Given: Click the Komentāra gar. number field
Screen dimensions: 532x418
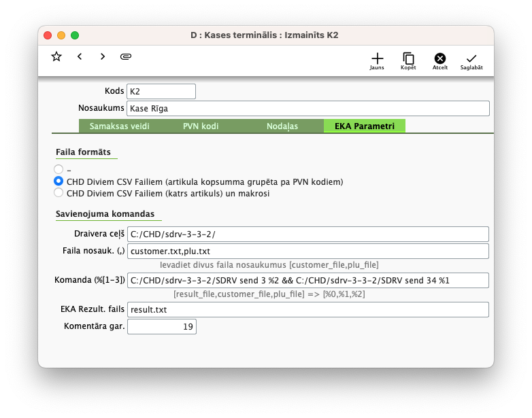Looking at the screenshot, I should (161, 327).
